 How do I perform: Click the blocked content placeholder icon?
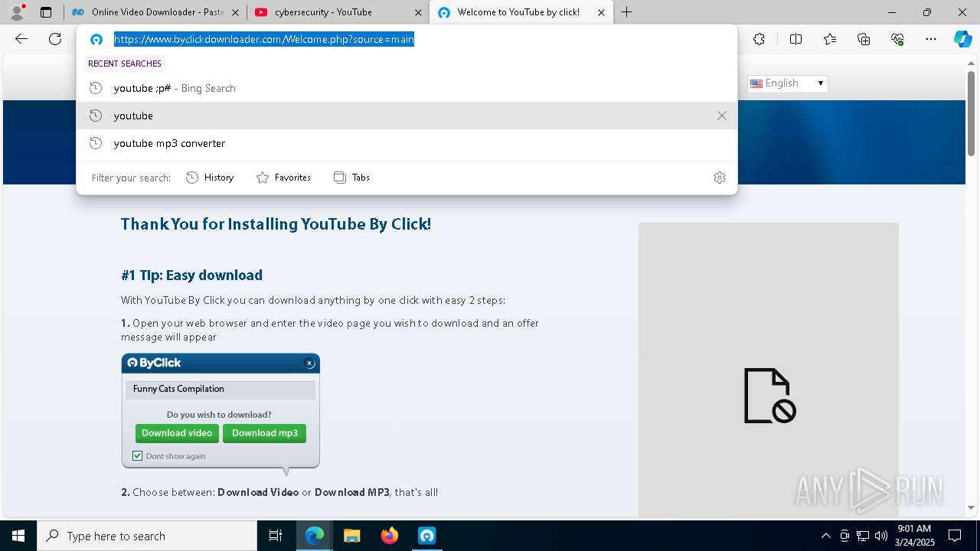point(769,396)
